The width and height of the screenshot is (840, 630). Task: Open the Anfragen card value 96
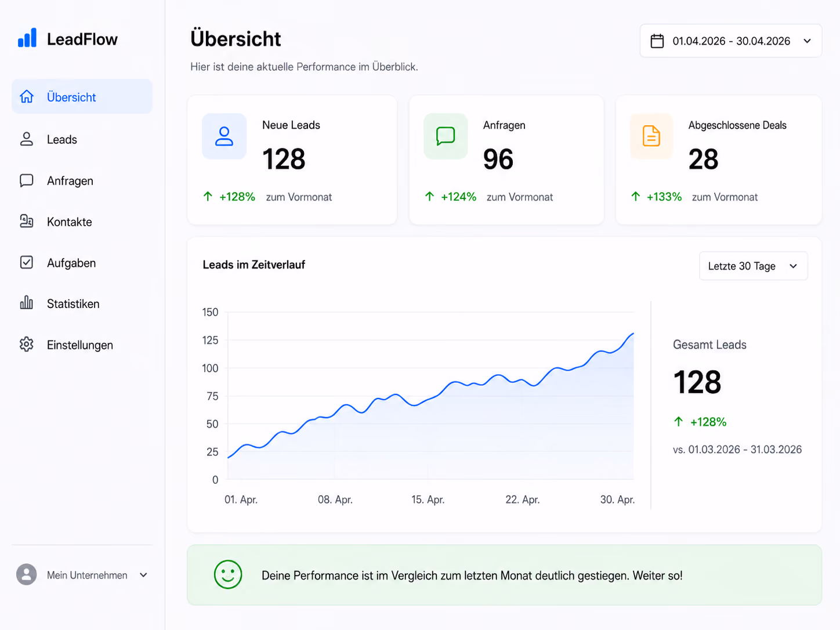(498, 159)
